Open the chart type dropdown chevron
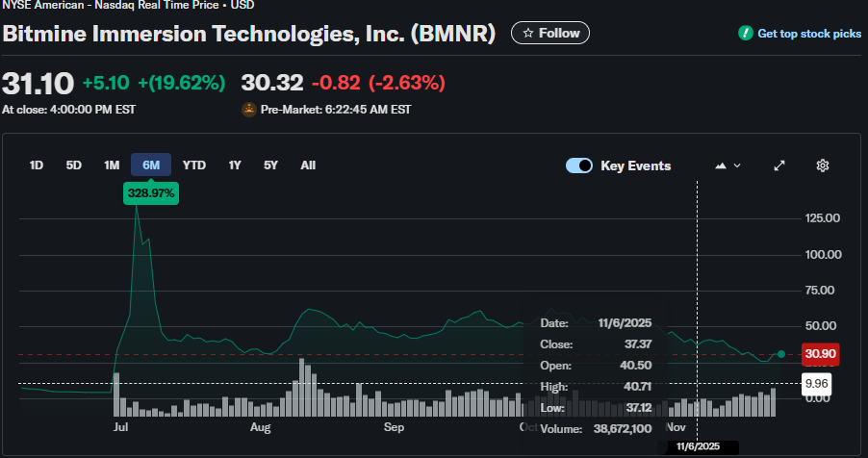The image size is (868, 458). coord(737,165)
